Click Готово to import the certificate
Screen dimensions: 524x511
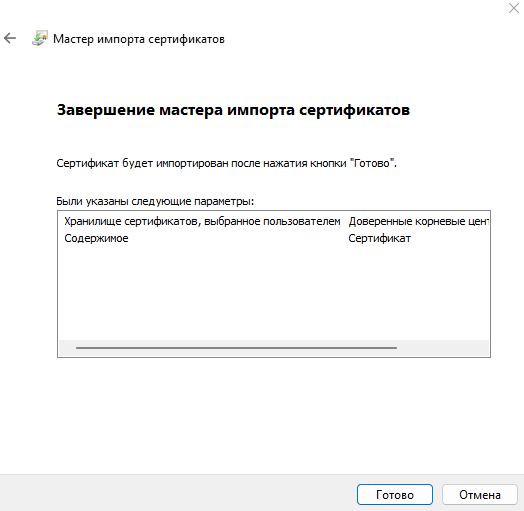395,495
